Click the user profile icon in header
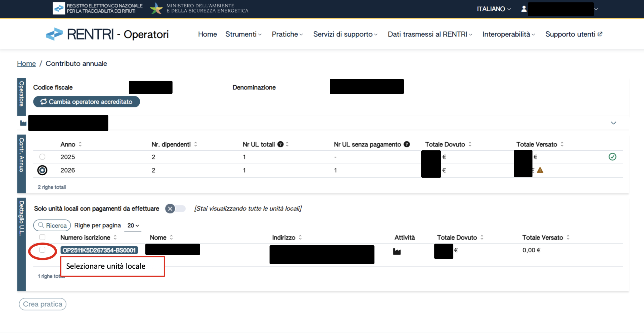This screenshot has width=644, height=333. [524, 9]
